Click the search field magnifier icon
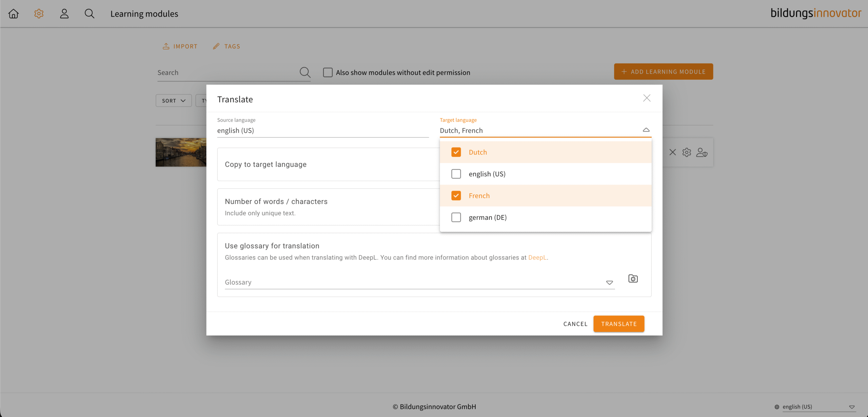The height and width of the screenshot is (417, 868). point(305,72)
